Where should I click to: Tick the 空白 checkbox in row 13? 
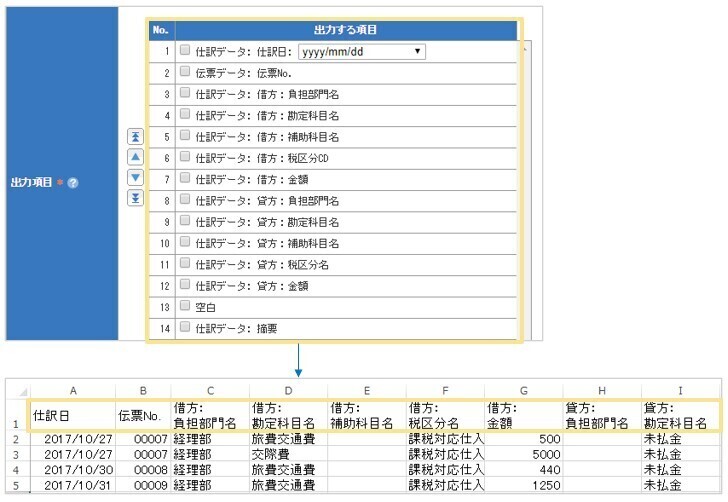point(185,306)
